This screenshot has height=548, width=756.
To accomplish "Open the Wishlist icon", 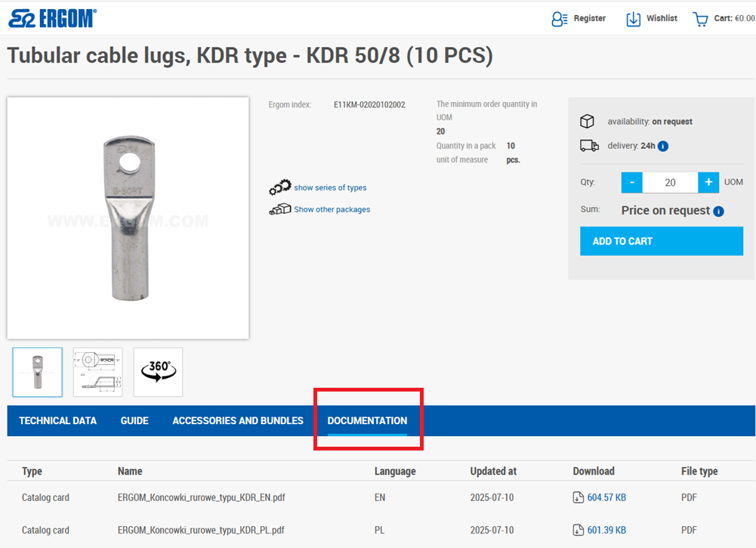I will tap(633, 19).
